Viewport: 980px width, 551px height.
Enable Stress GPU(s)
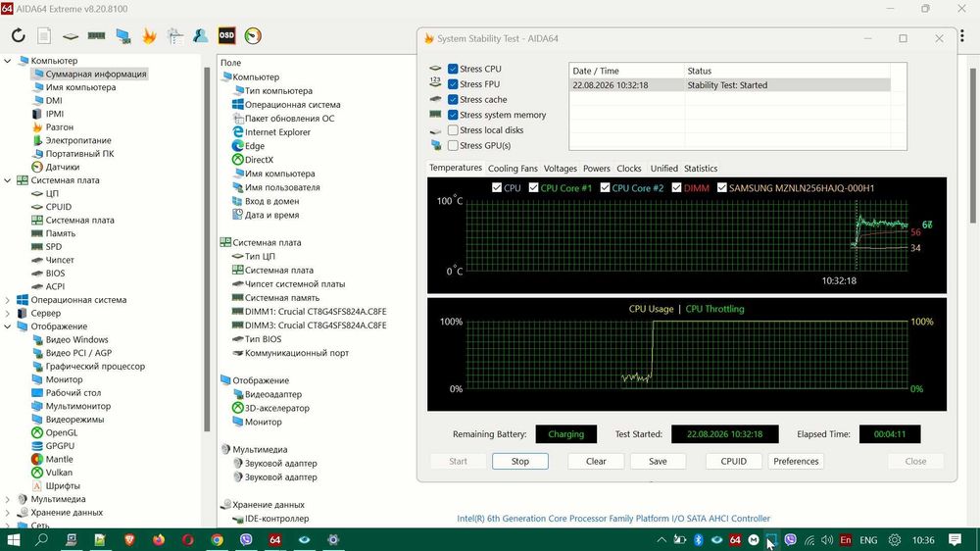(453, 146)
